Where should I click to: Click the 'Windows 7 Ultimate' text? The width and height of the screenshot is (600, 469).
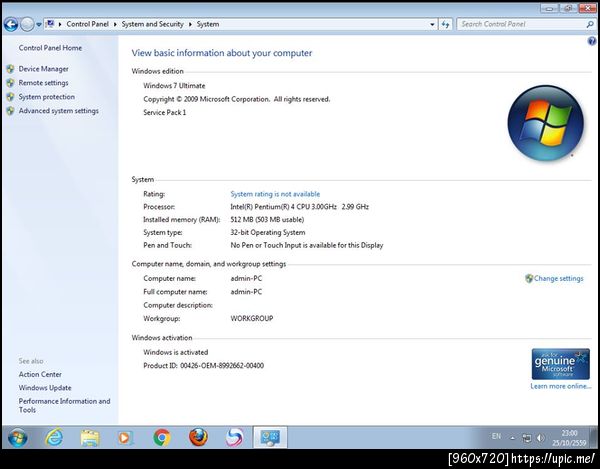pyautogui.click(x=174, y=86)
